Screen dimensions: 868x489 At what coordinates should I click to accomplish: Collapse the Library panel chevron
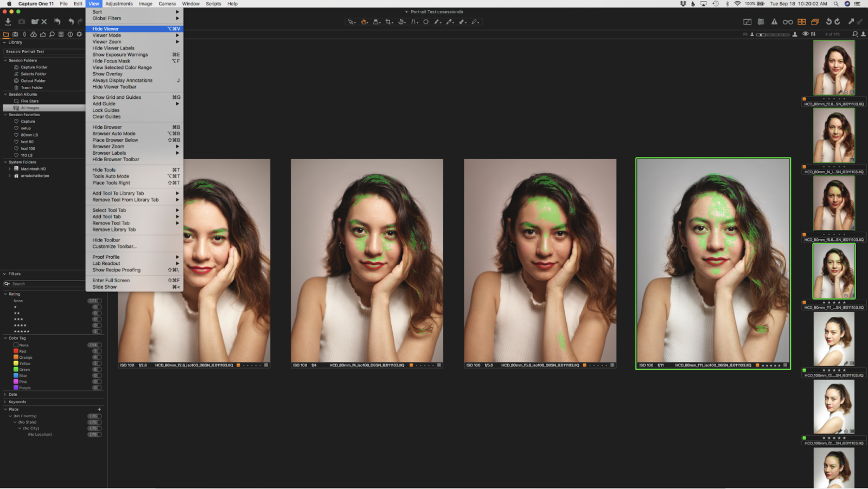click(4, 42)
